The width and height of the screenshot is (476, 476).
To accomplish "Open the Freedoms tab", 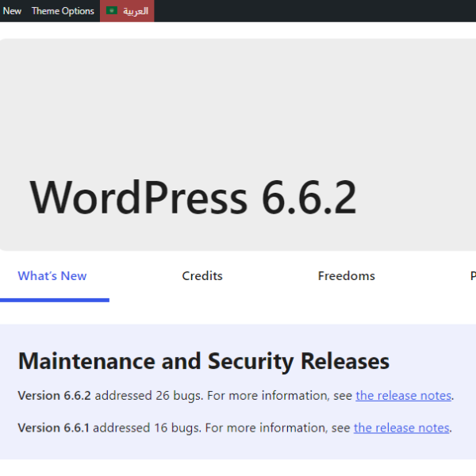I will 347,276.
